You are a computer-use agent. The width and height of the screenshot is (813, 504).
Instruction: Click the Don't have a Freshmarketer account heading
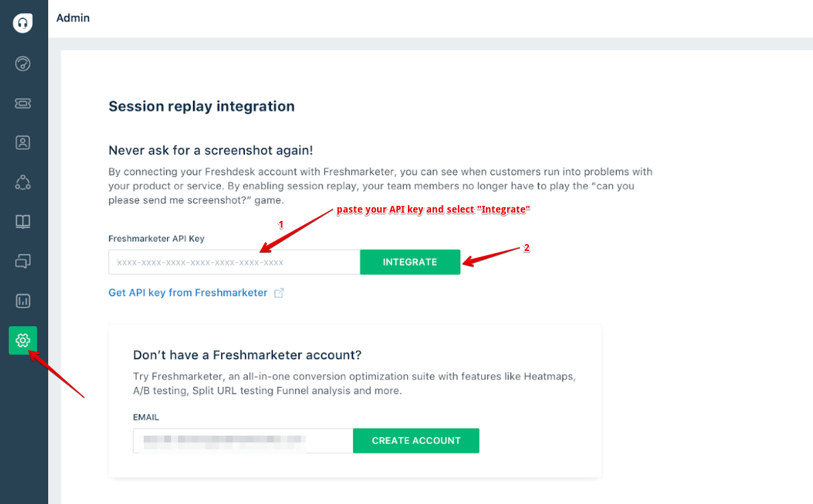coord(246,355)
